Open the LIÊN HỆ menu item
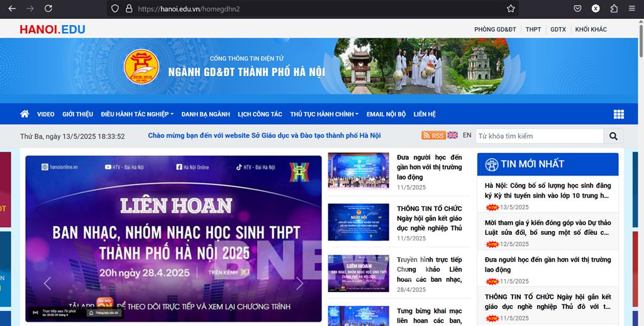The width and height of the screenshot is (644, 326). (x=425, y=114)
